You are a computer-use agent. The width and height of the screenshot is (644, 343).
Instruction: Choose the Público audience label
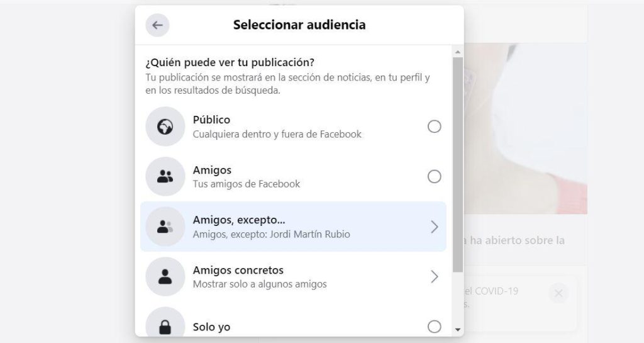point(211,120)
